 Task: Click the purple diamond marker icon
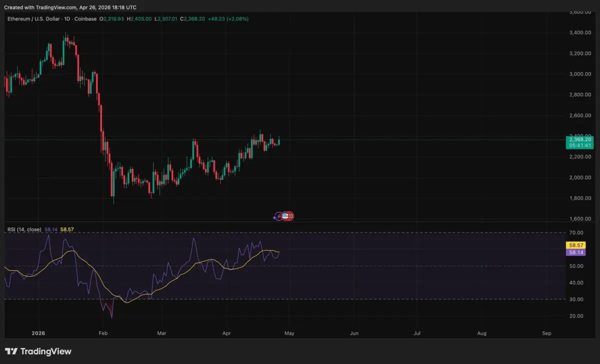pyautogui.click(x=274, y=217)
